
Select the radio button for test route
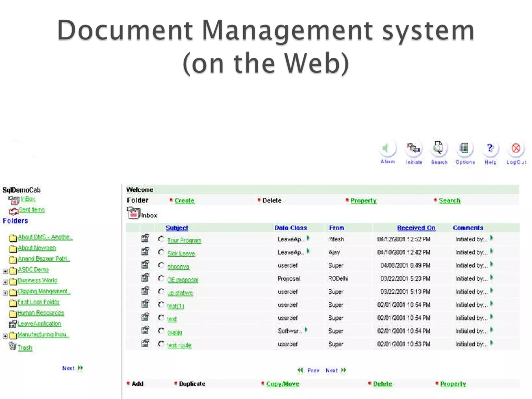[x=161, y=344]
